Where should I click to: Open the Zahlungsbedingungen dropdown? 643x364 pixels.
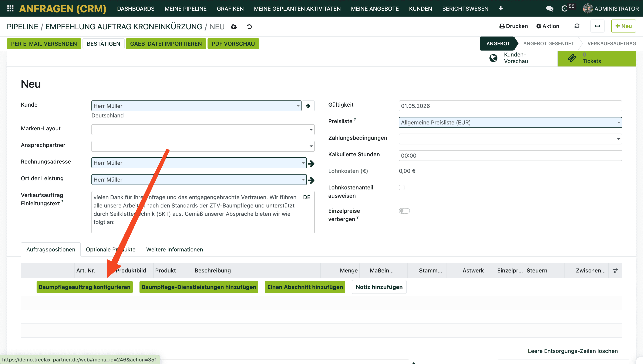pos(619,139)
